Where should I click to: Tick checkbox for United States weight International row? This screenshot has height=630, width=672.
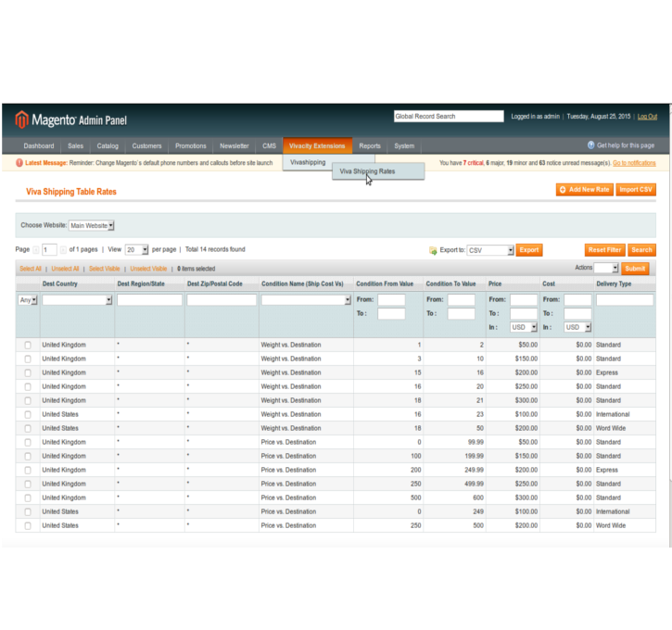(x=28, y=414)
